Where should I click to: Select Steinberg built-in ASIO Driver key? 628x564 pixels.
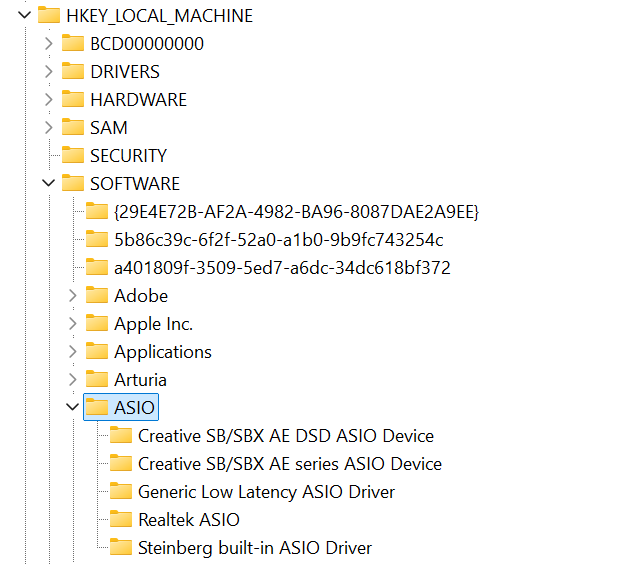(x=254, y=548)
